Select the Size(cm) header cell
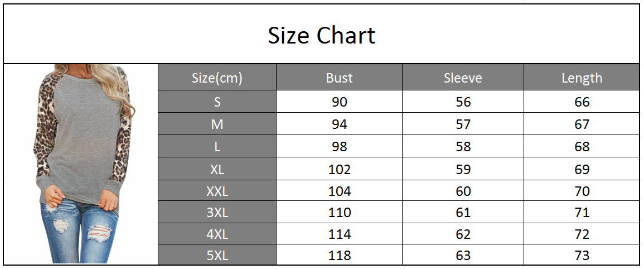Image resolution: width=644 pixels, height=269 pixels. pos(217,78)
